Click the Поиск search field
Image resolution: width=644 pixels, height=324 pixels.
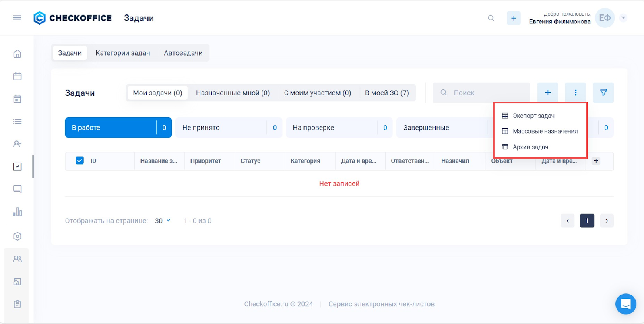[x=481, y=93]
